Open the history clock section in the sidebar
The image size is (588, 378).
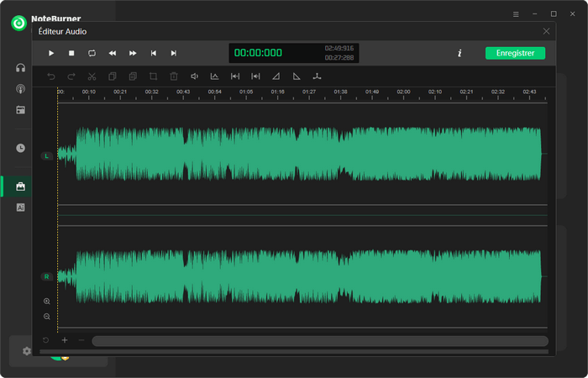pos(20,148)
